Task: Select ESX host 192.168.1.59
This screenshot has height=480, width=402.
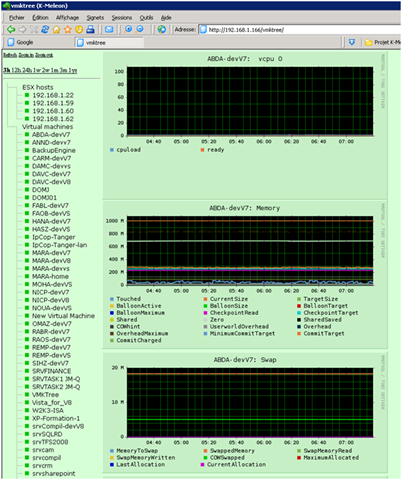Action: coord(53,103)
